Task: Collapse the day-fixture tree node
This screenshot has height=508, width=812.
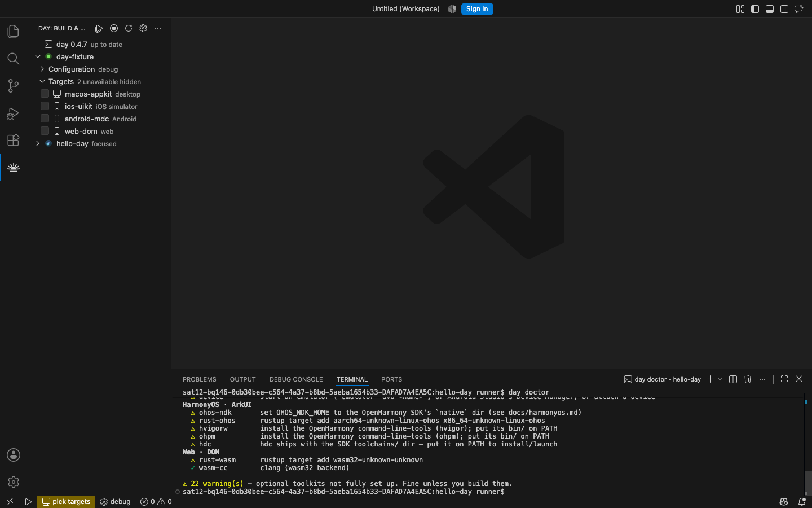Action: click(x=38, y=56)
